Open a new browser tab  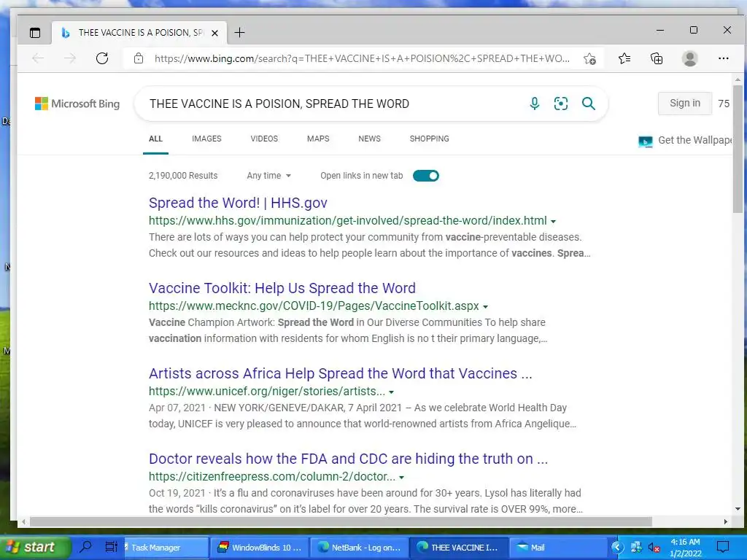click(x=239, y=32)
